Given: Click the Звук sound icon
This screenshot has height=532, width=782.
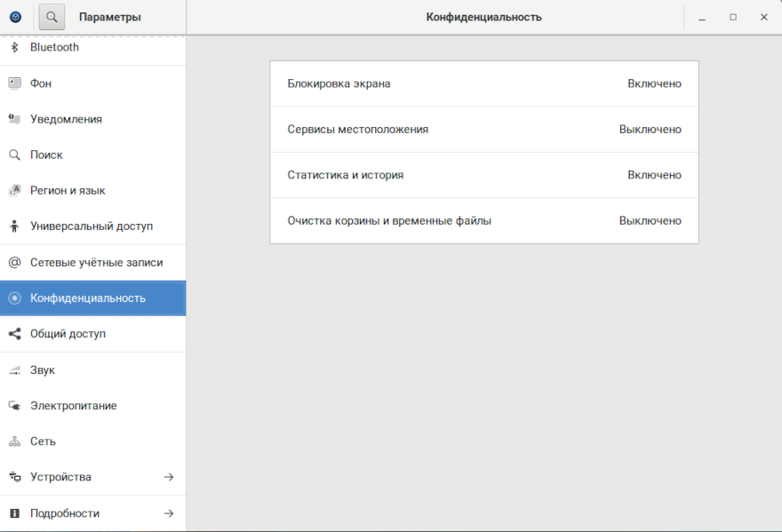Looking at the screenshot, I should (14, 370).
